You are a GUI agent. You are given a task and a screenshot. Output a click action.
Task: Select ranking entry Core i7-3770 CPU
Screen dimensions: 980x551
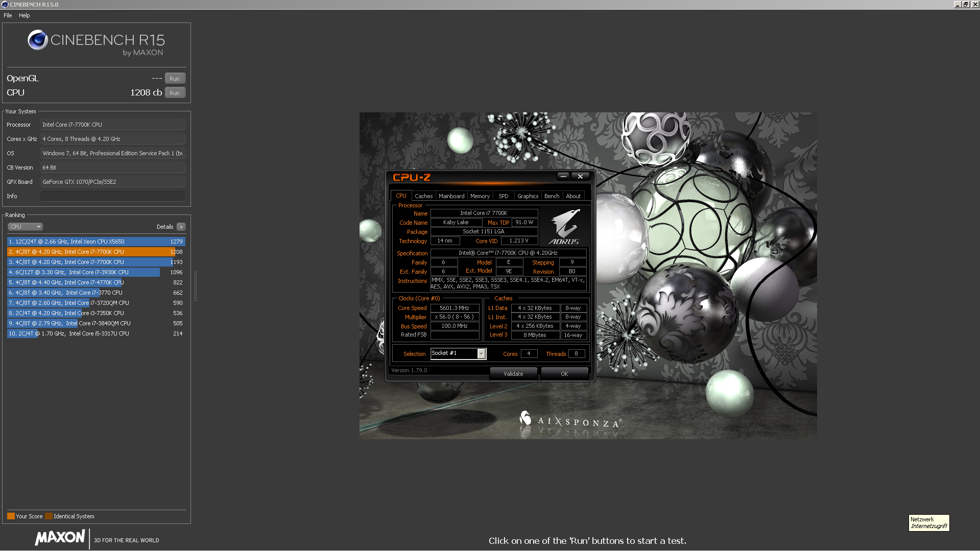95,293
